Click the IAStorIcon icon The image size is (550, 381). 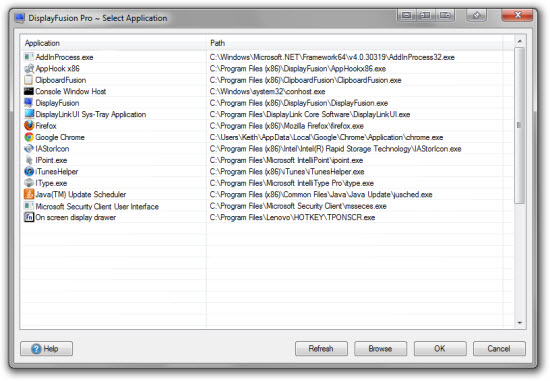click(x=29, y=149)
